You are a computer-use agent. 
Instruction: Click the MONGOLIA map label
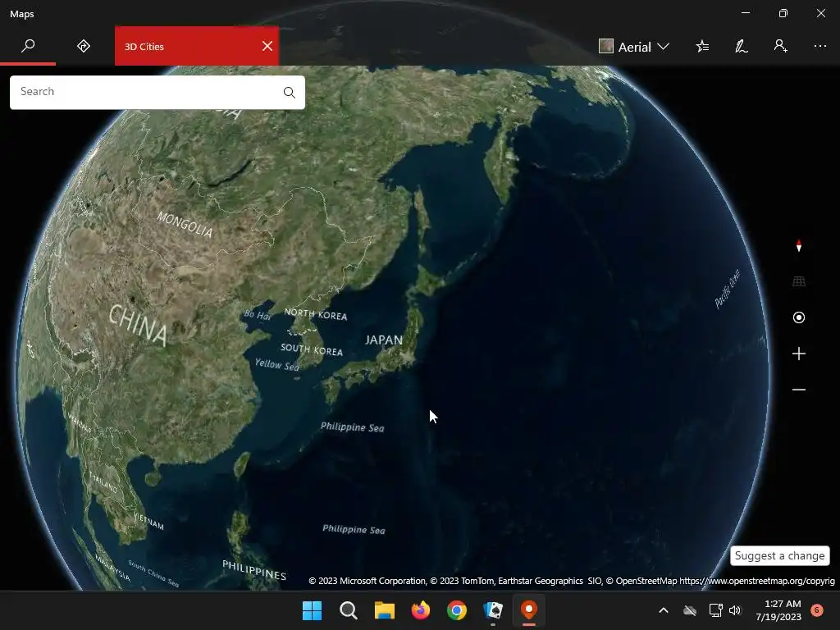click(185, 225)
